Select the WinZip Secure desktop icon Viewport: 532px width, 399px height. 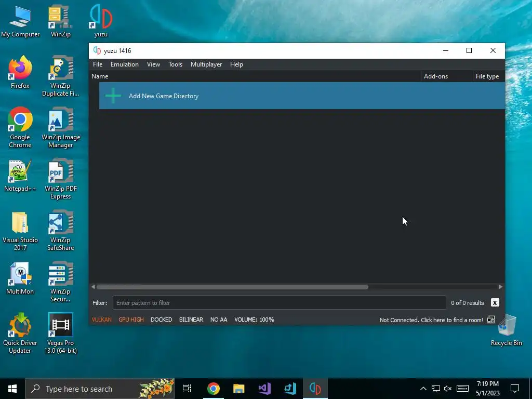click(x=60, y=282)
